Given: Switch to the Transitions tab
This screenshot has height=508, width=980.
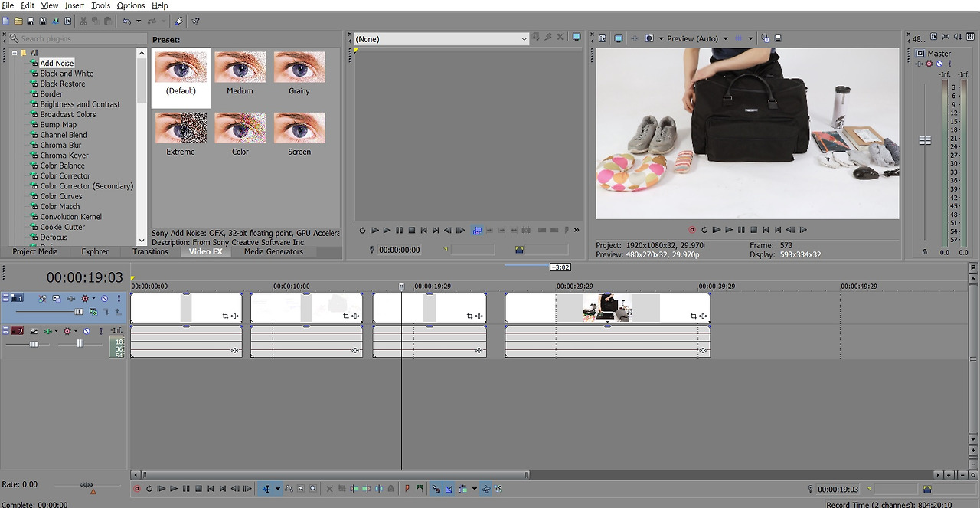Looking at the screenshot, I should point(150,251).
